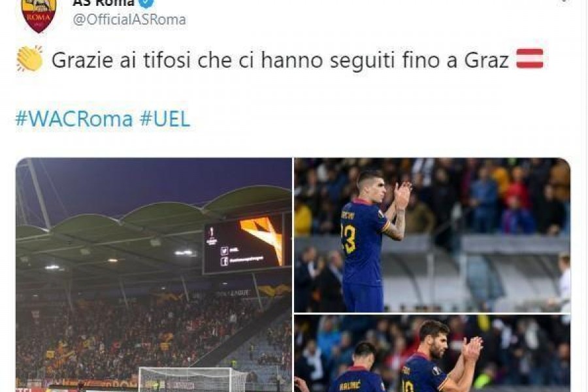The width and height of the screenshot is (588, 392).
Task: Open photo of player number 23 clapping
Action: [433, 235]
